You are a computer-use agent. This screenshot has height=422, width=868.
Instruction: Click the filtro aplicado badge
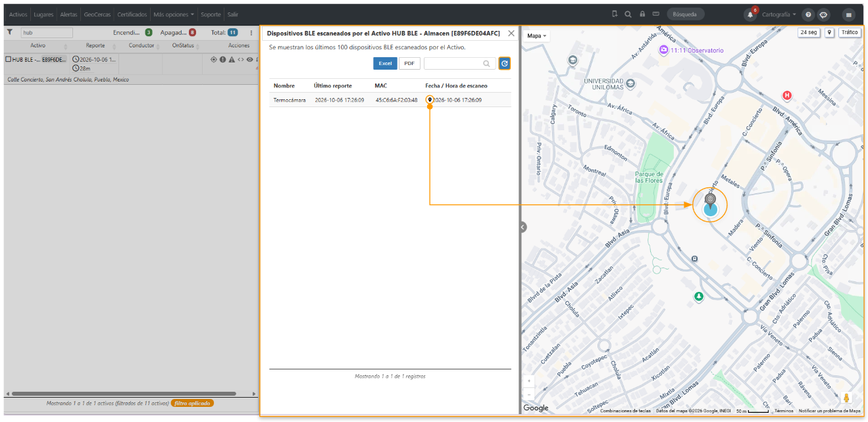[192, 403]
